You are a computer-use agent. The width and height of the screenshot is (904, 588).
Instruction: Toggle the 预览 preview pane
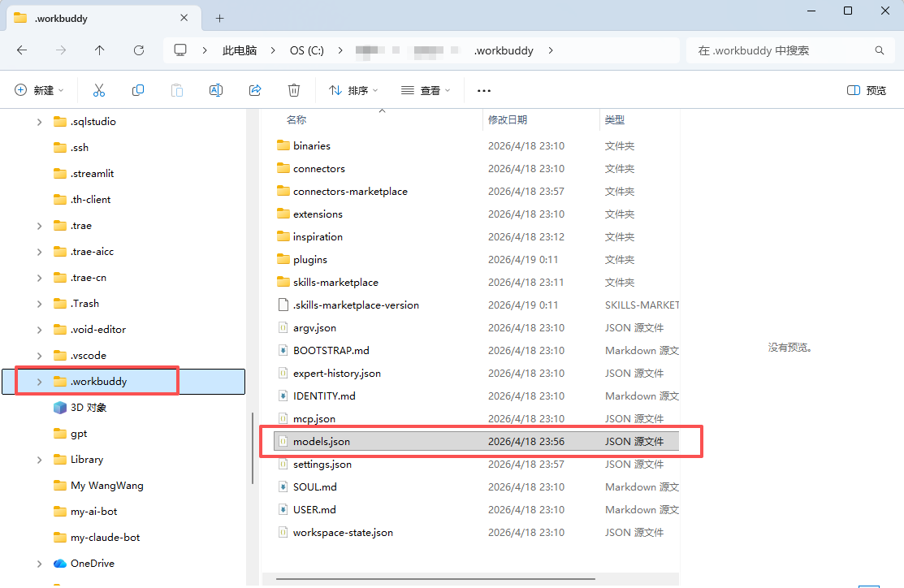click(x=867, y=90)
